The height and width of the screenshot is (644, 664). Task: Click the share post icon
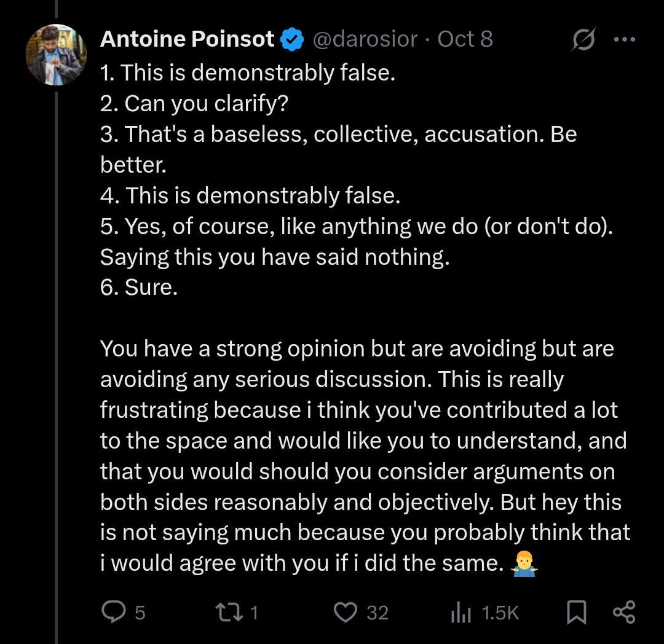coord(624,612)
